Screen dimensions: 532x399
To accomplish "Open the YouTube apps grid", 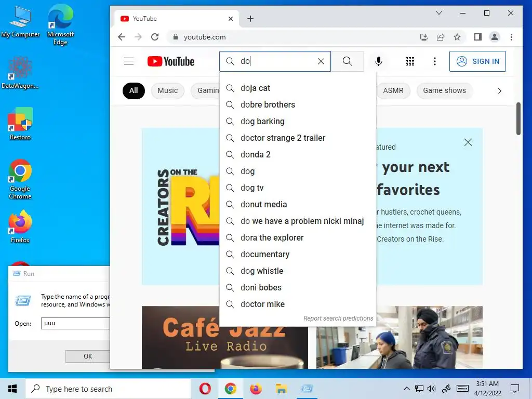I will [409, 61].
